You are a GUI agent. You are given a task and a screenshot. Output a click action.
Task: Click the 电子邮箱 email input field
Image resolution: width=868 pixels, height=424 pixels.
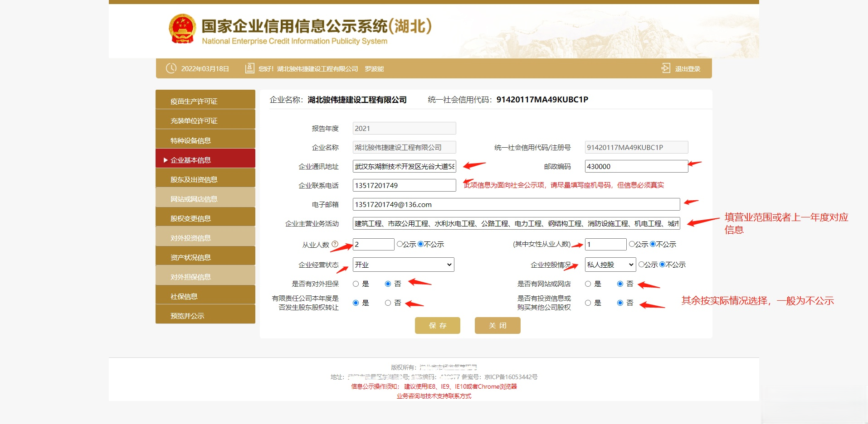517,204
